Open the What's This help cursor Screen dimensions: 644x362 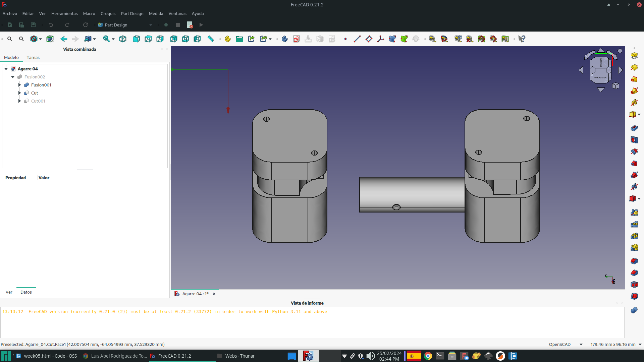(x=522, y=39)
